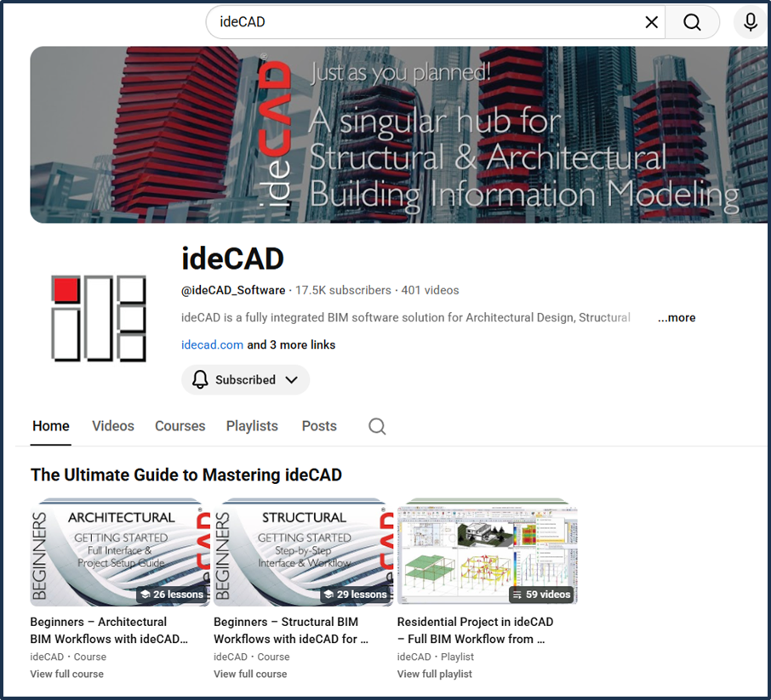Select the Home tab
This screenshot has width=771, height=700.
[x=51, y=426]
